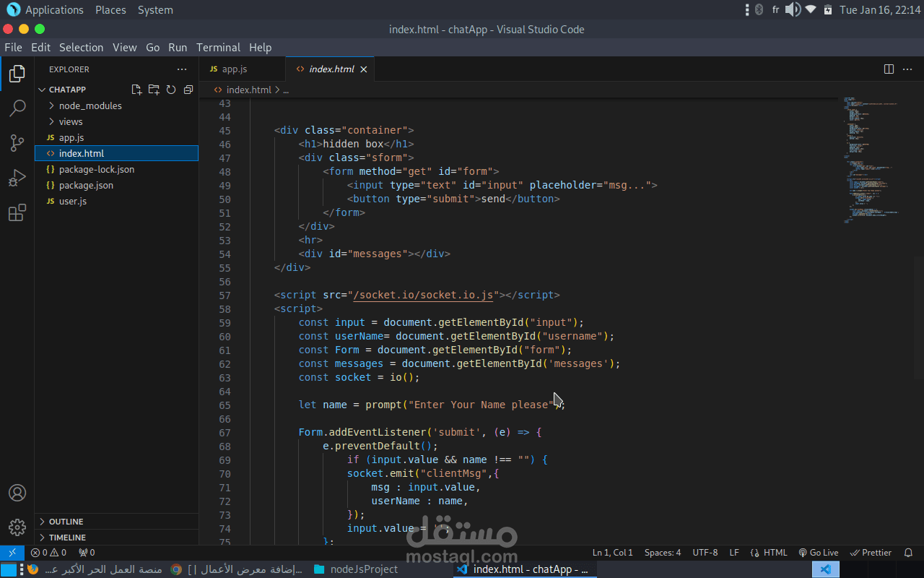The height and width of the screenshot is (578, 924).
Task: Click the New File icon in Explorer
Action: coord(136,90)
